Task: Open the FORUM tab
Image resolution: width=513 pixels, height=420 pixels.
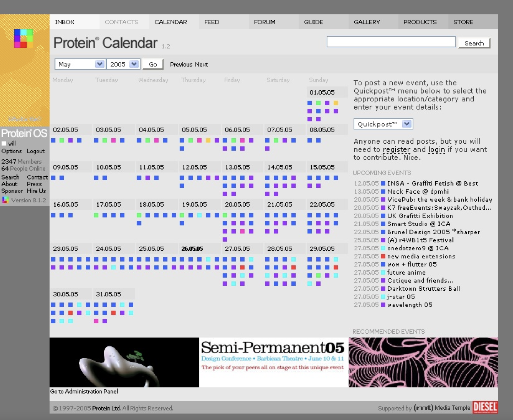Action: [x=274, y=22]
